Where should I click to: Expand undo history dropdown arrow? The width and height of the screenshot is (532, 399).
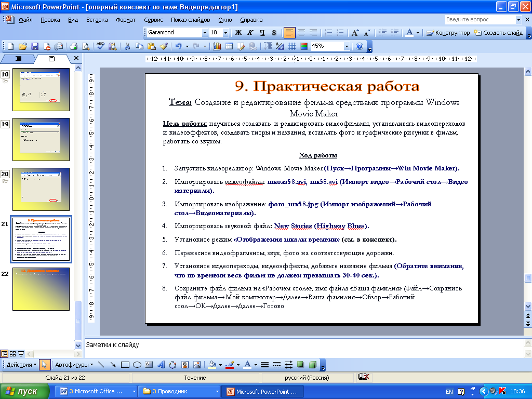click(187, 46)
